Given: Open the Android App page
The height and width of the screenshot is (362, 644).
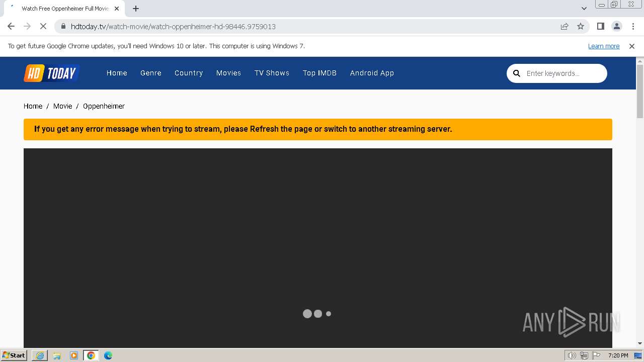Looking at the screenshot, I should [372, 73].
